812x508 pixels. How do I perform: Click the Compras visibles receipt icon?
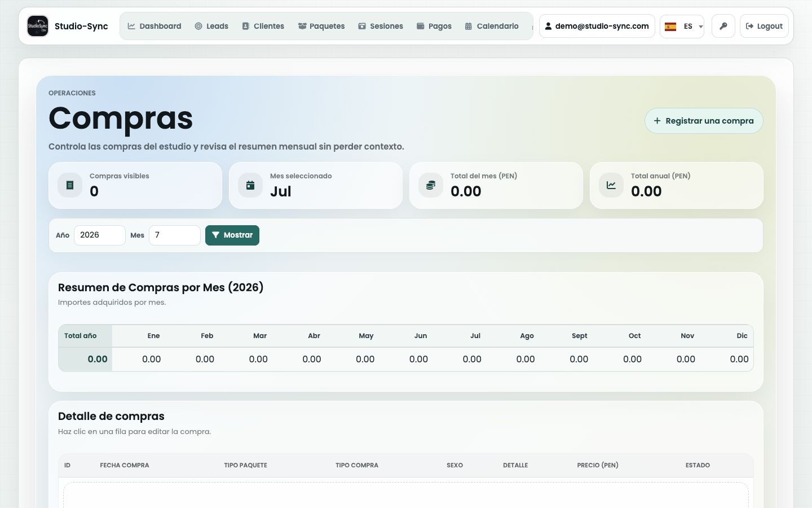coord(70,185)
